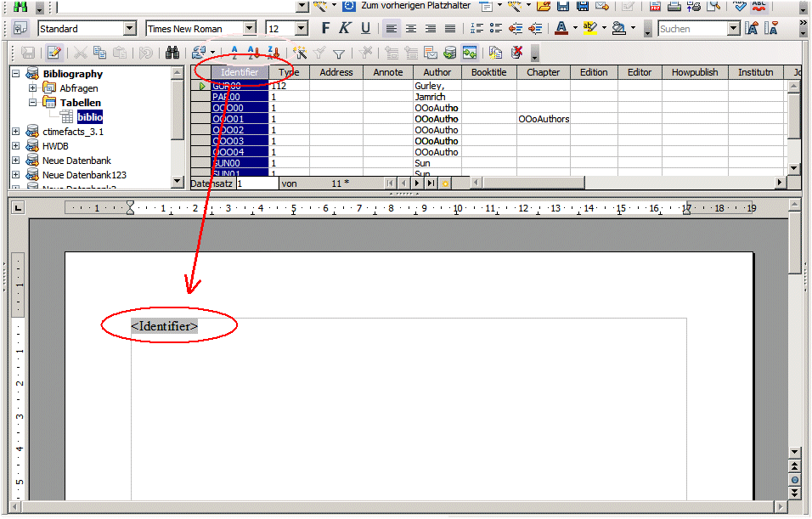The width and height of the screenshot is (812, 519).
Task: Click the standard filter funnel icon
Action: click(338, 53)
